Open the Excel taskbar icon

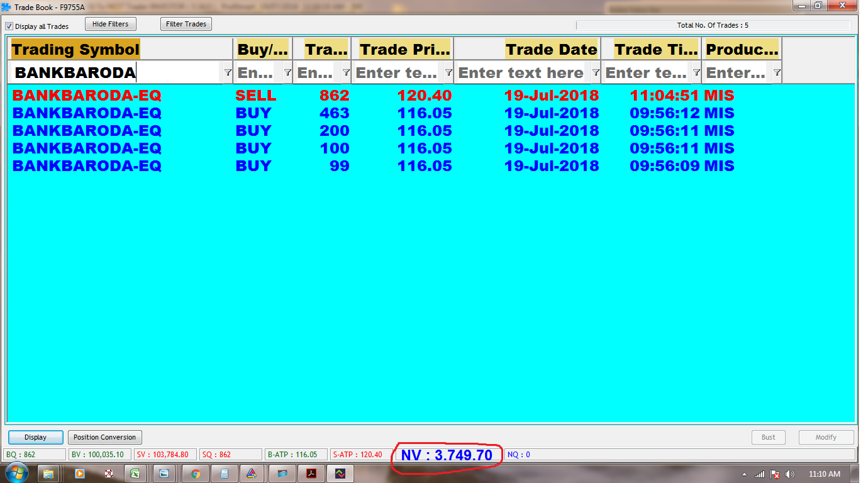[x=135, y=474]
